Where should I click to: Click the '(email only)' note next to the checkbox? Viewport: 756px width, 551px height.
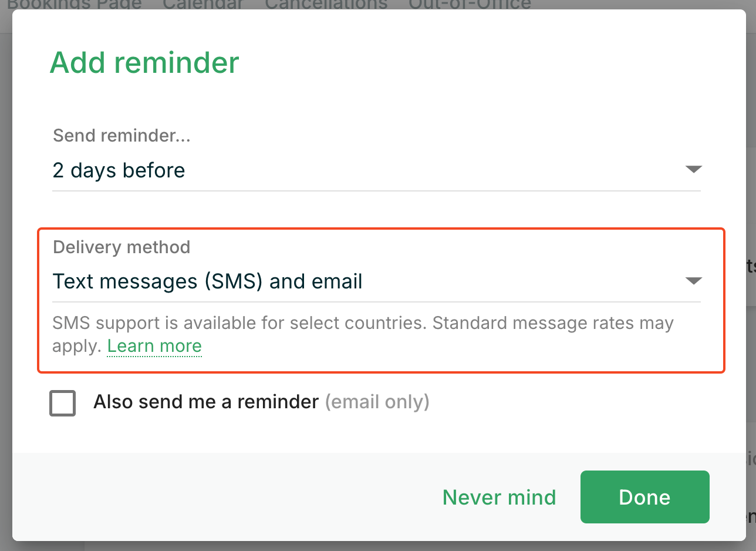(x=377, y=402)
